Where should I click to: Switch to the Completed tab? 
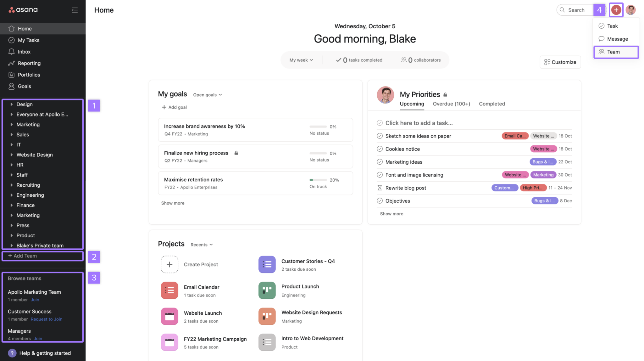[492, 104]
